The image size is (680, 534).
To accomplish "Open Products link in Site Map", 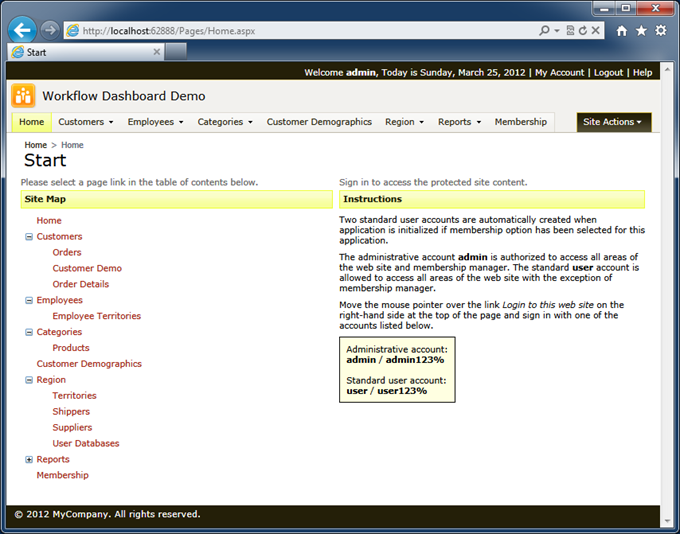I will (x=71, y=348).
